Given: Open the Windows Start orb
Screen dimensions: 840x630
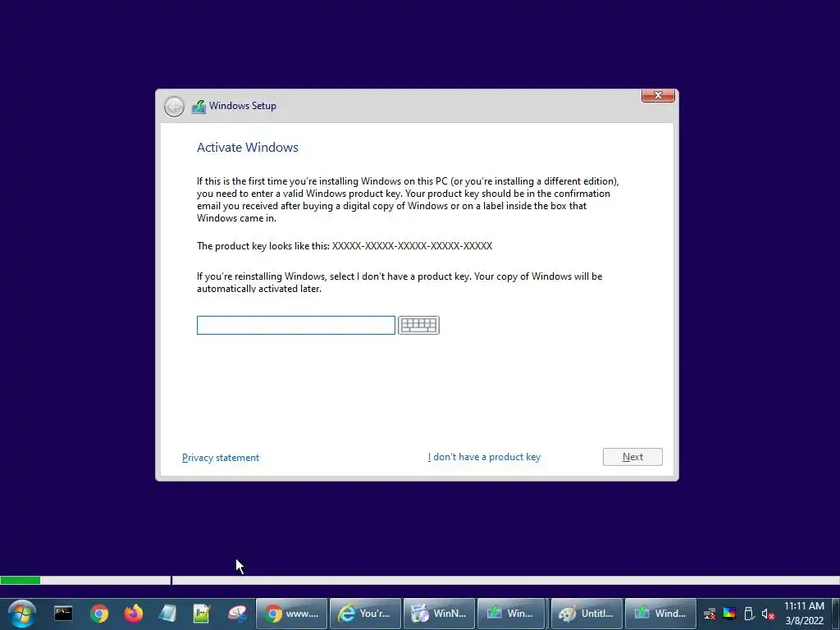Looking at the screenshot, I should [21, 614].
